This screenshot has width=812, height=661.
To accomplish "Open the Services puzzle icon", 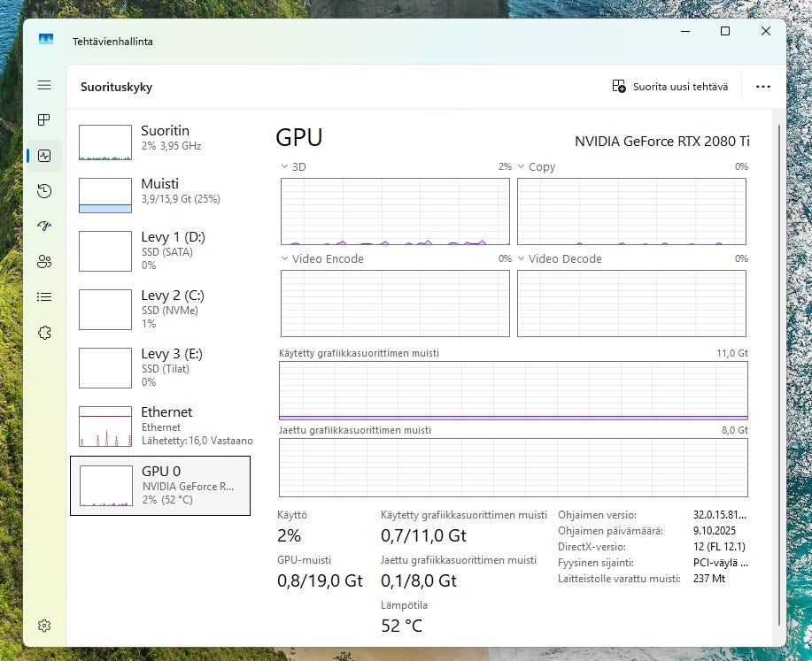I will click(x=44, y=333).
